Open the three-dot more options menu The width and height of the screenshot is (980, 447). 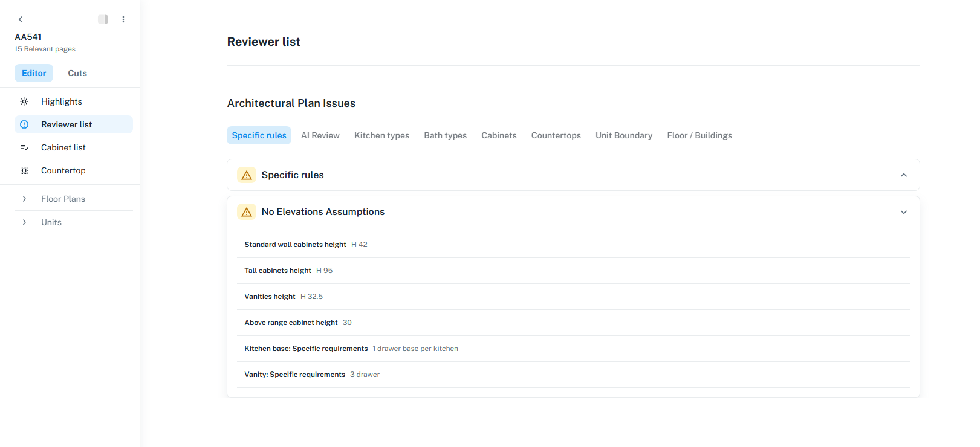123,19
